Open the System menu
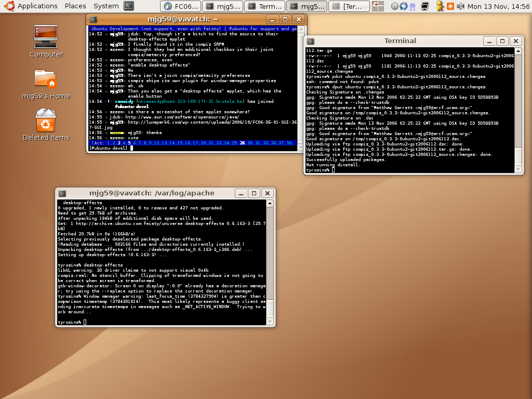Image resolution: width=532 pixels, height=399 pixels. 106,6
